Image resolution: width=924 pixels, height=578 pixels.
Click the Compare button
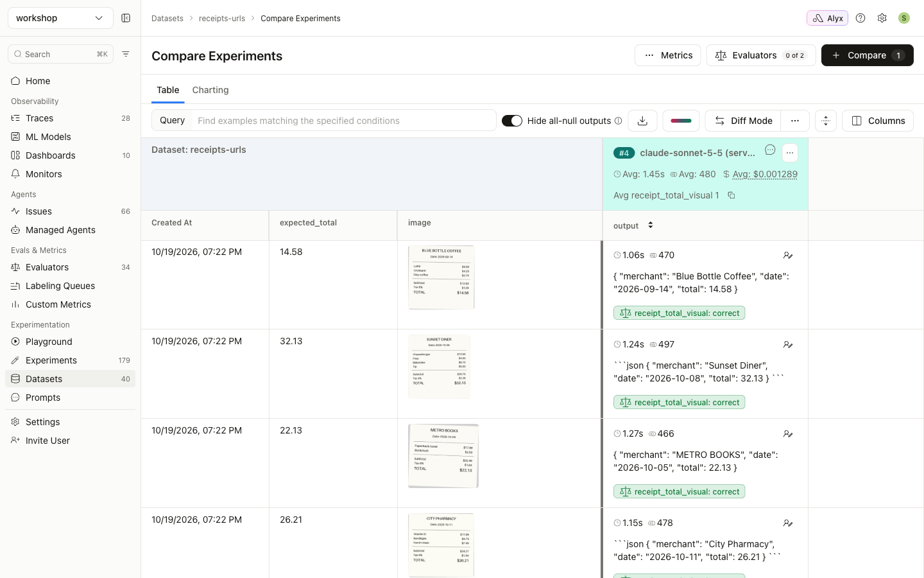tap(868, 55)
